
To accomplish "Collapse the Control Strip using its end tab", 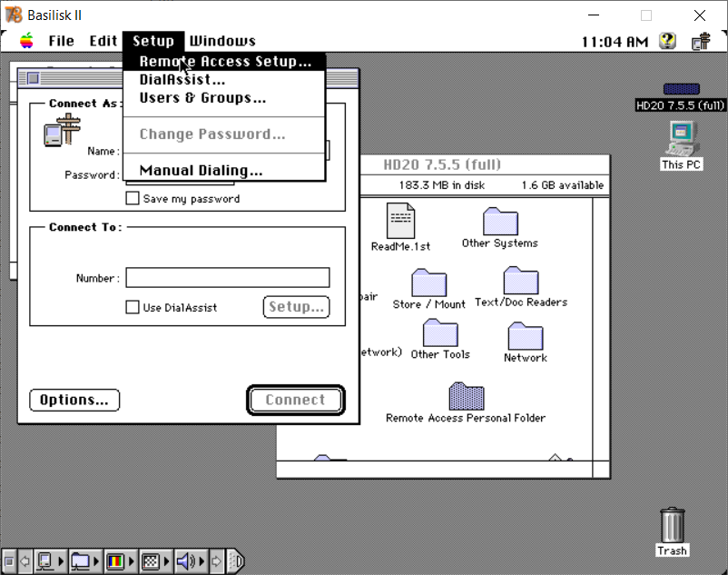I will pos(236,561).
